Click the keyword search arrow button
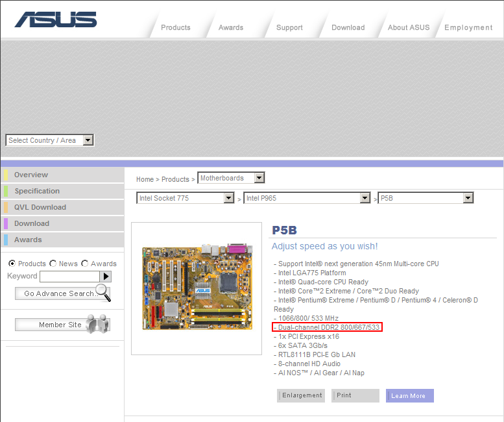The width and height of the screenshot is (504, 422). tap(106, 277)
